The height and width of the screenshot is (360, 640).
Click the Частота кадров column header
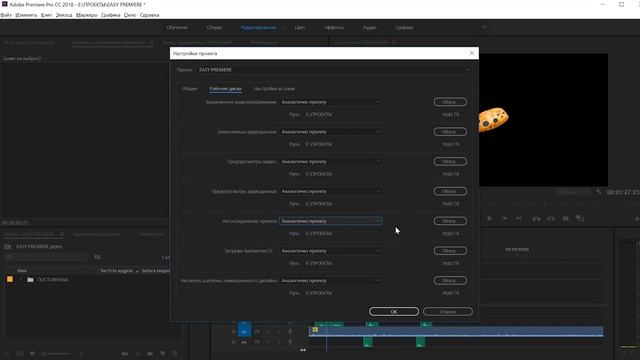pyautogui.click(x=116, y=271)
